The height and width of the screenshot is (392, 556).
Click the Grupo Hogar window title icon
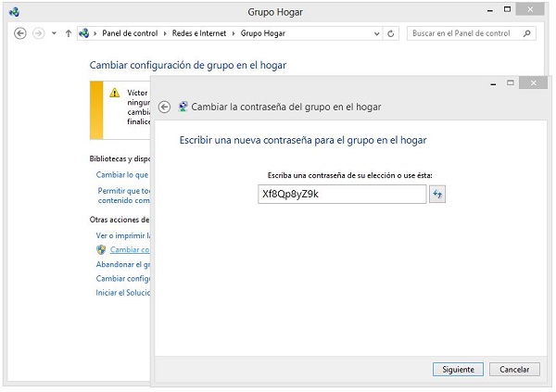pos(15,12)
